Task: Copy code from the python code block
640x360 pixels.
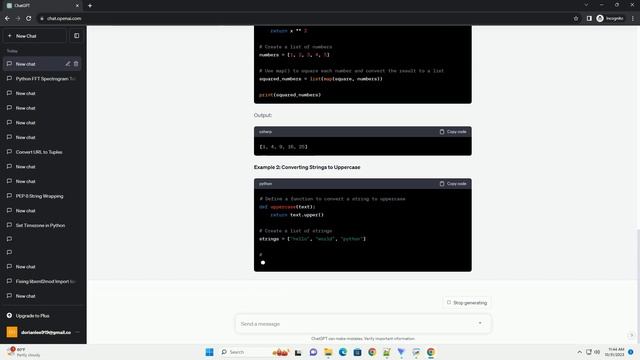Action: click(x=453, y=184)
